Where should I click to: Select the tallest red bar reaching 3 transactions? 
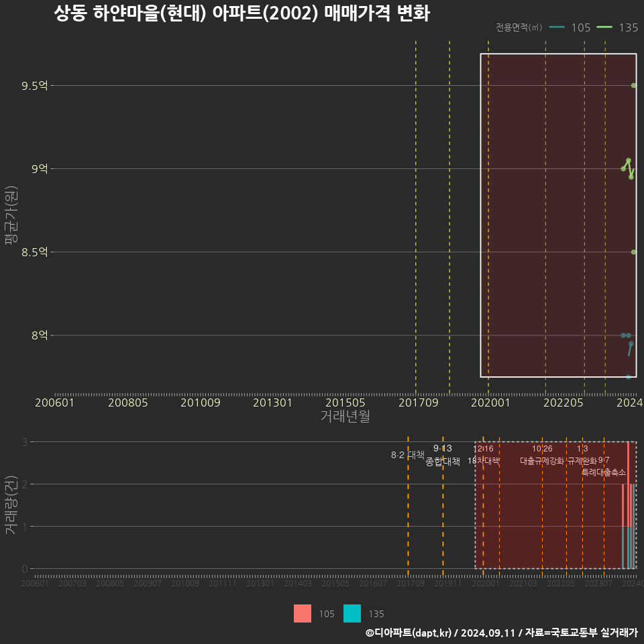coord(629,484)
